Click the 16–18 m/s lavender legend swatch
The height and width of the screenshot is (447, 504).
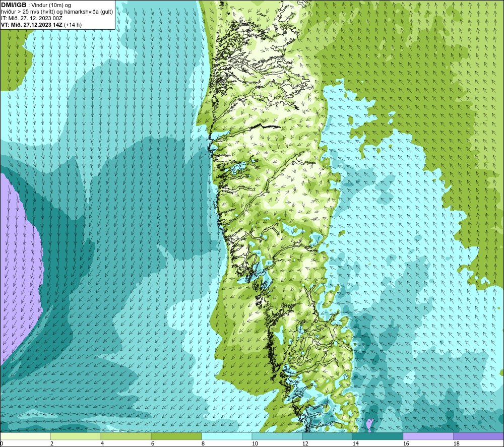click(x=428, y=436)
